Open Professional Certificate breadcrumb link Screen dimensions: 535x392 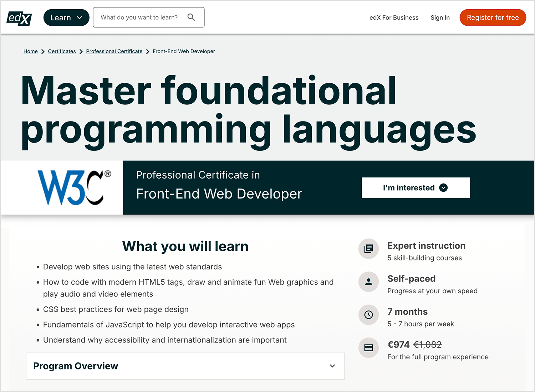[114, 51]
